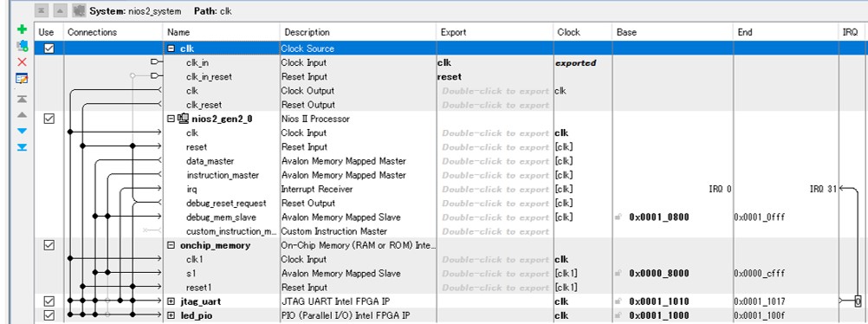Click the red X Remove icon
Viewport: 868px width, 324px height.
pyautogui.click(x=23, y=62)
